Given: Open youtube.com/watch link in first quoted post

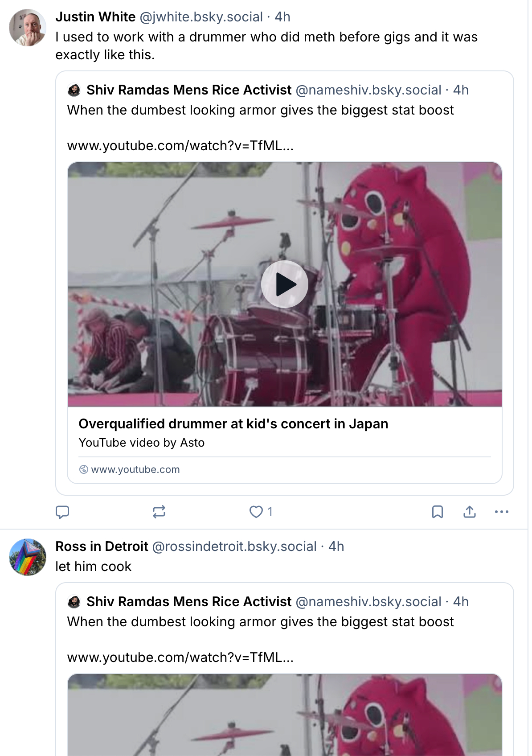Looking at the screenshot, I should click(x=180, y=146).
